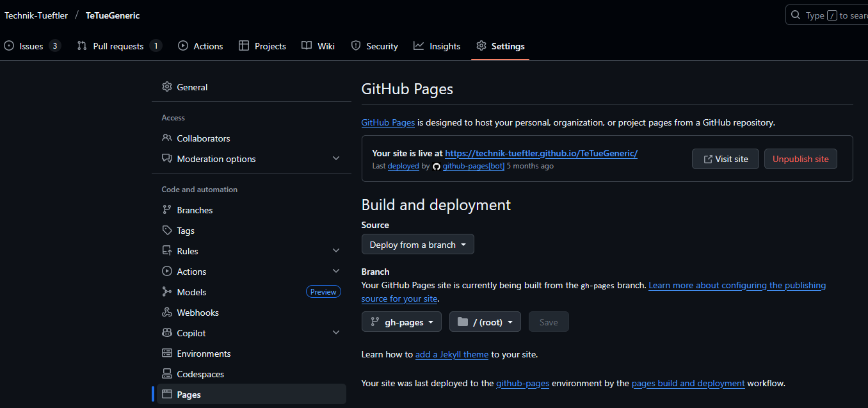Click the Codespaces icon
This screenshot has height=408, width=868.
point(167,374)
